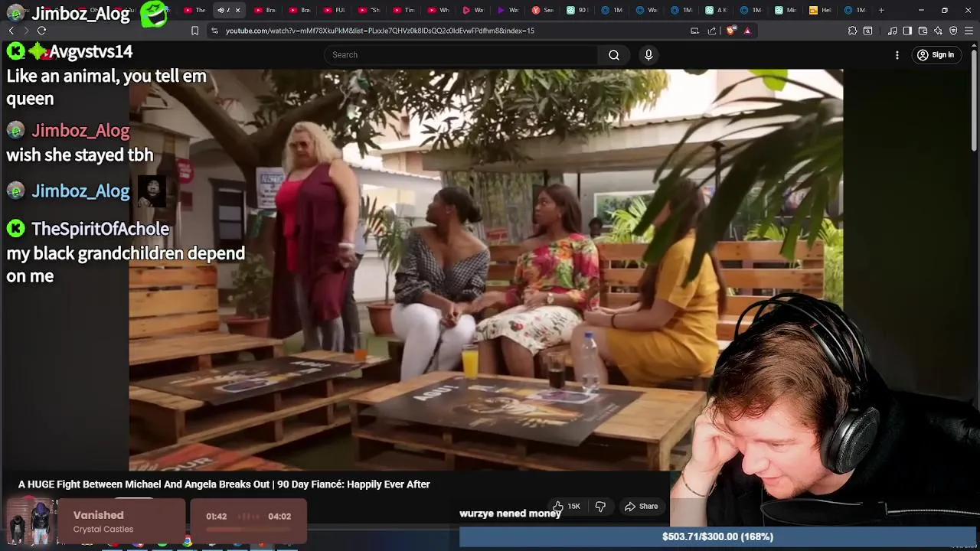Click the page vertical scrollbar
The height and width of the screenshot is (551, 980).
coord(975,99)
